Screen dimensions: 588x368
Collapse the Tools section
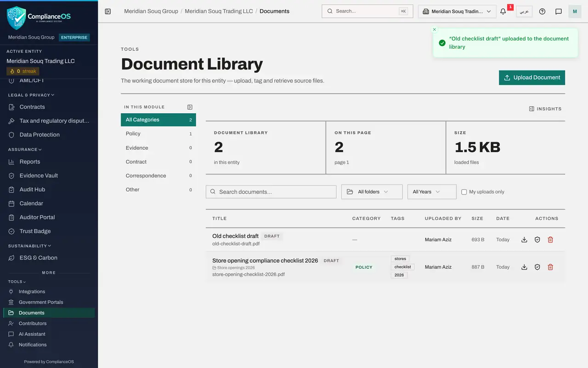tap(17, 282)
